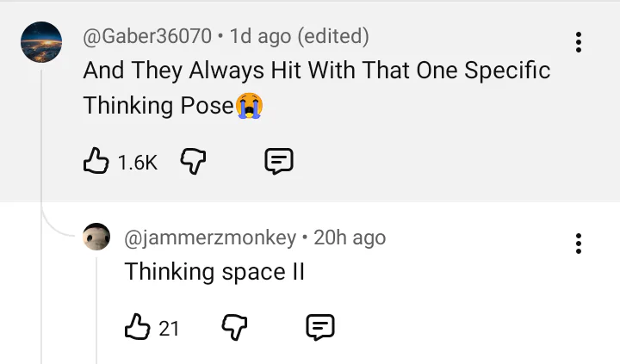Visit the @jammerzmonkey channel link
The width and height of the screenshot is (620, 364).
tap(210, 238)
